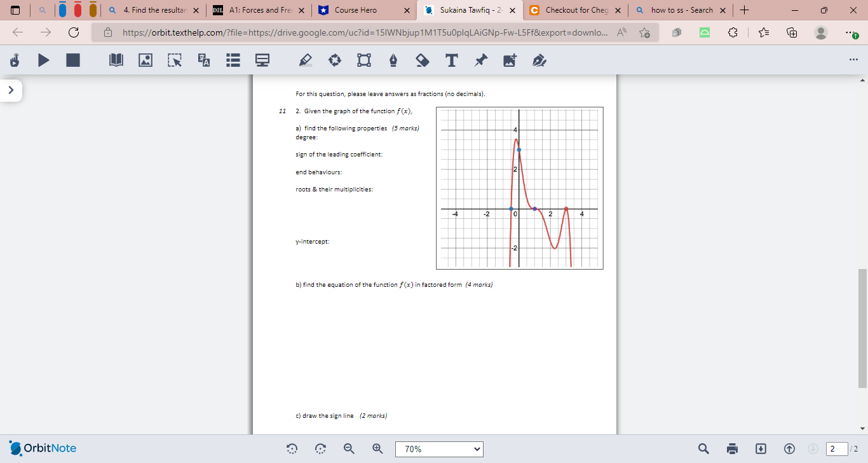Open the picture dictionary tool
Viewport: 868px width, 463px height.
[146, 60]
